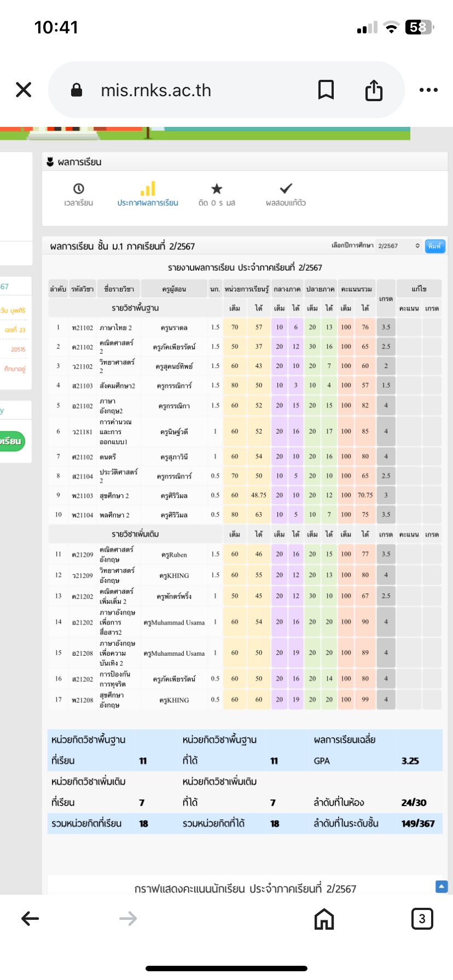Click the class rank 24/30
Image resolution: width=453 pixels, height=980 pixels.
coord(414,803)
